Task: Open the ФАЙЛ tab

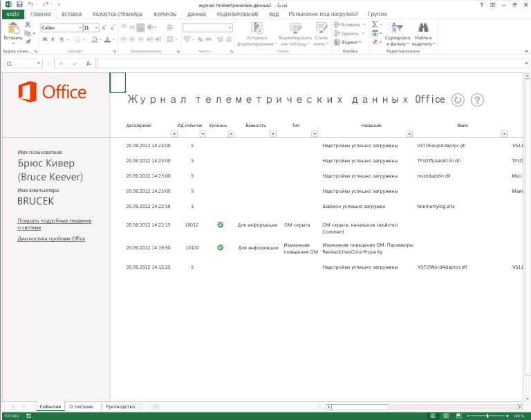Action: click(13, 15)
